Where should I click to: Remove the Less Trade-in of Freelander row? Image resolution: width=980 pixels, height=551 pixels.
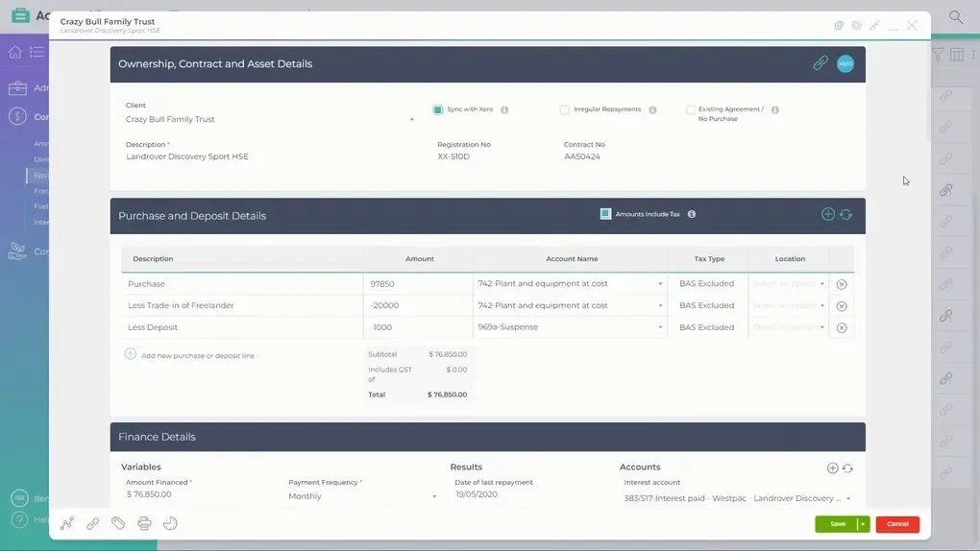842,306
